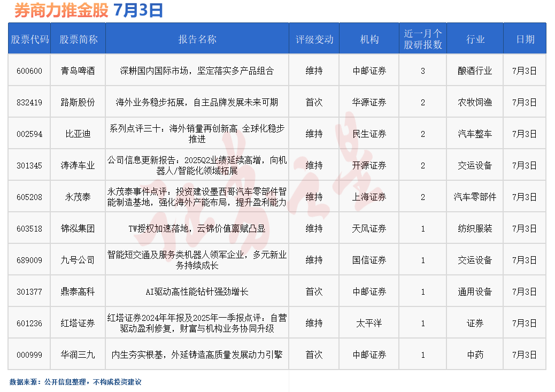Select the stock name 锦泓集团
This screenshot has height=392, width=555.
[x=78, y=228]
